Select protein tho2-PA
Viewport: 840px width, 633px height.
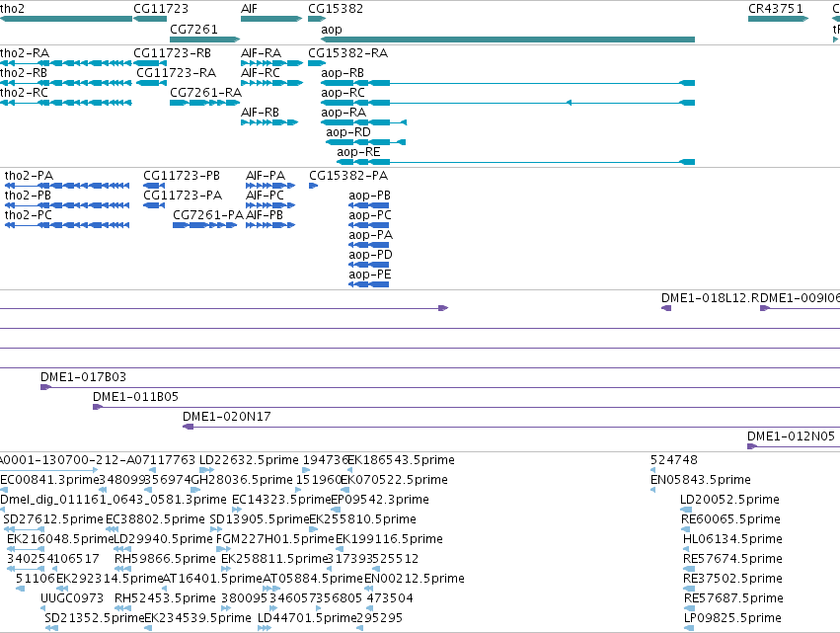67,186
